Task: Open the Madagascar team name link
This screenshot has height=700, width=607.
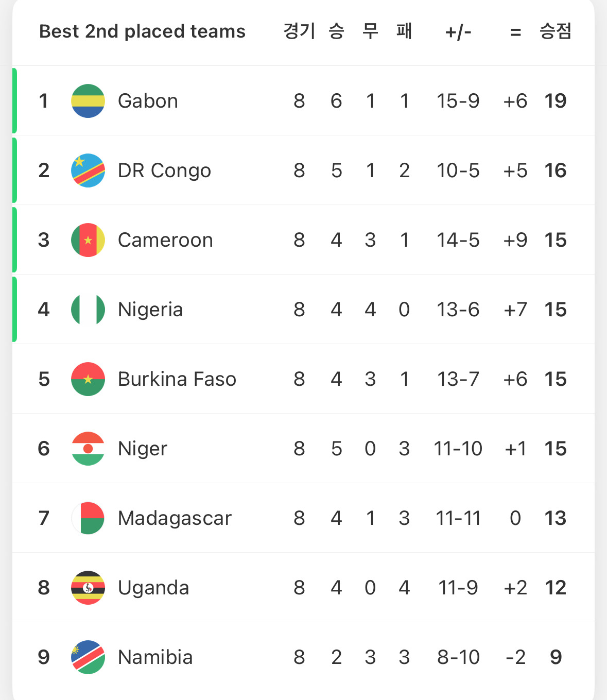Action: [175, 518]
